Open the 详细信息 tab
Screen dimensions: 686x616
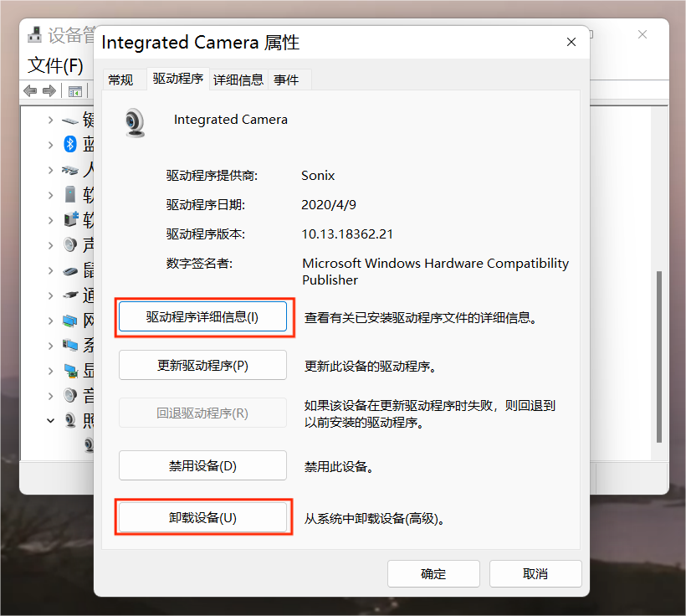click(x=238, y=80)
